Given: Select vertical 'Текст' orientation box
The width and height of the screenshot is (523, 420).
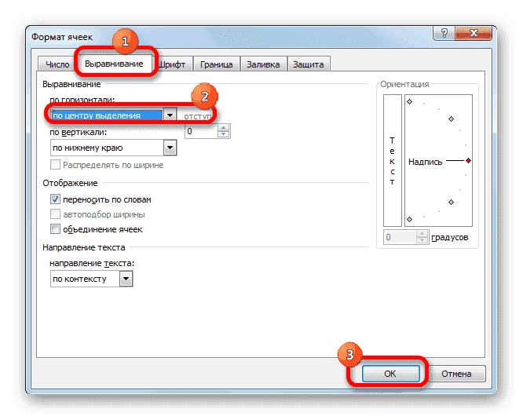Looking at the screenshot, I should tap(393, 160).
